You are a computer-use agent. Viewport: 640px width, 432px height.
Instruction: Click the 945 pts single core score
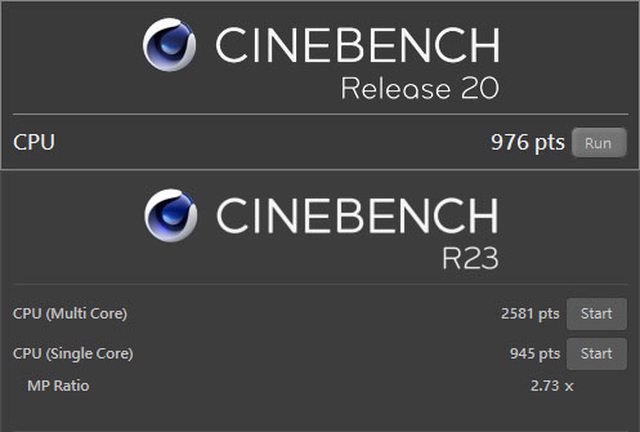534,353
